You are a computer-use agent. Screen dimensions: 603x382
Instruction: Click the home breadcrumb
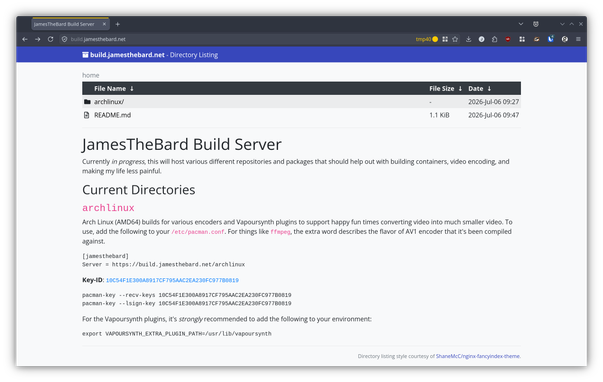(x=90, y=75)
